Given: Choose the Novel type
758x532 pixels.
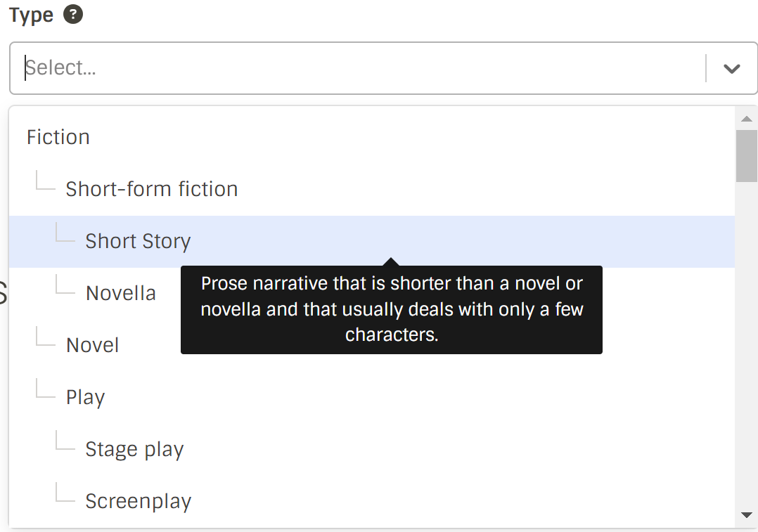Looking at the screenshot, I should pos(92,346).
